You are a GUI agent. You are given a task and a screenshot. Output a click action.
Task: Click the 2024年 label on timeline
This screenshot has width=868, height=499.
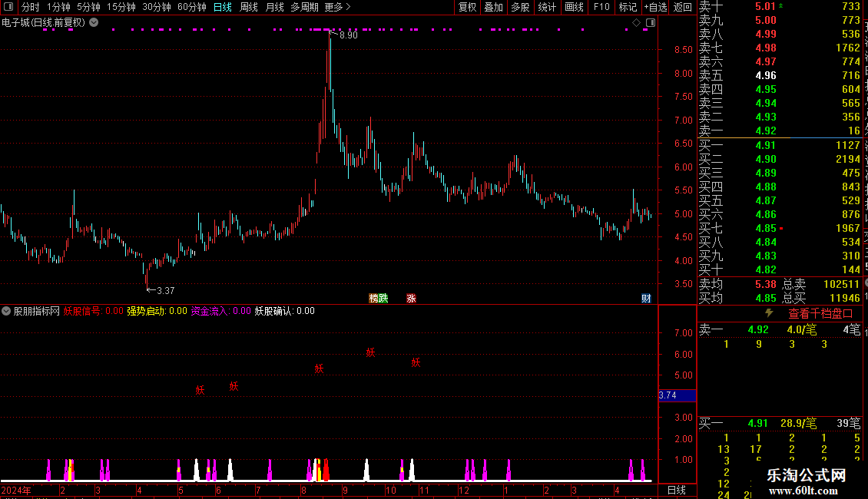pos(16,490)
